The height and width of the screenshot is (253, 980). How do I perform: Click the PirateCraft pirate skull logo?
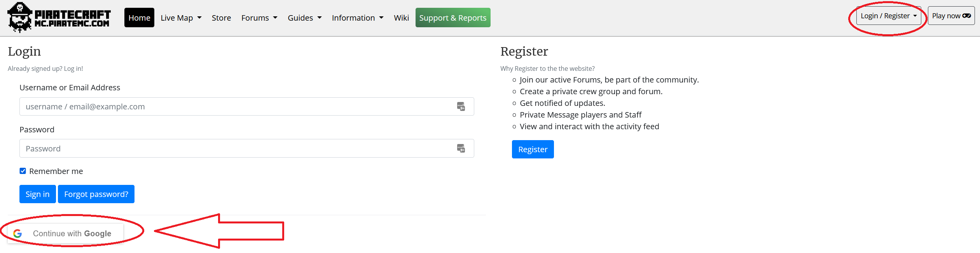pyautogui.click(x=20, y=18)
